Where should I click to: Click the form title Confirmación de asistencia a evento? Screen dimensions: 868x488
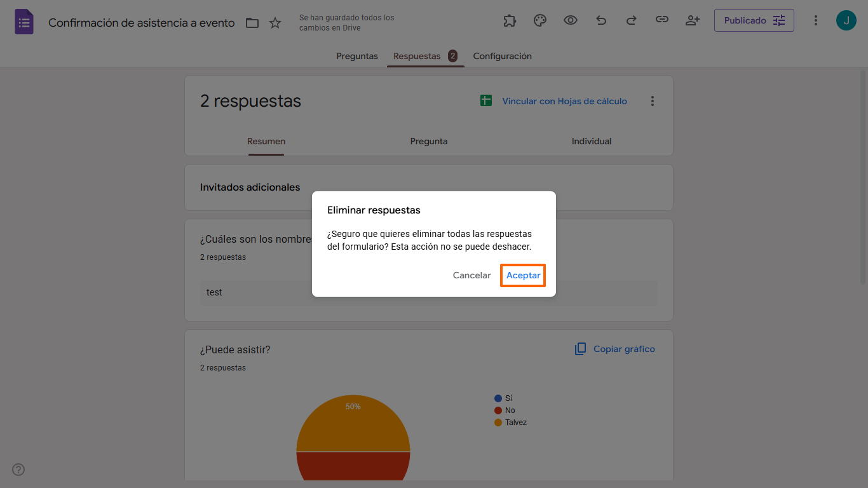click(142, 23)
